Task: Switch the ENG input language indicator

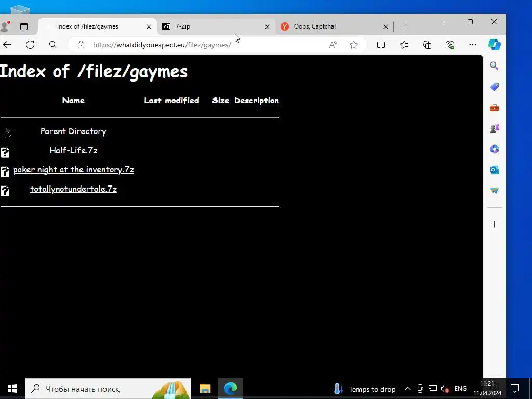Action: [x=460, y=389]
